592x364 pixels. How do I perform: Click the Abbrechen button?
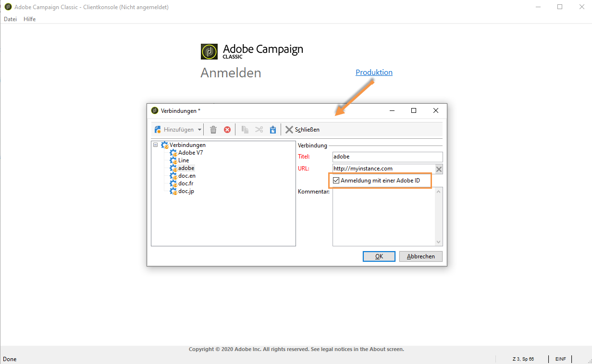(421, 256)
